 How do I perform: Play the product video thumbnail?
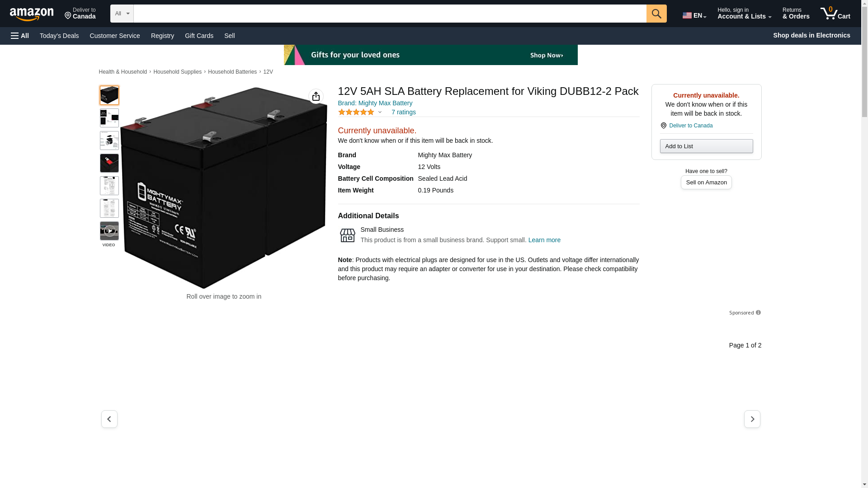point(109,231)
